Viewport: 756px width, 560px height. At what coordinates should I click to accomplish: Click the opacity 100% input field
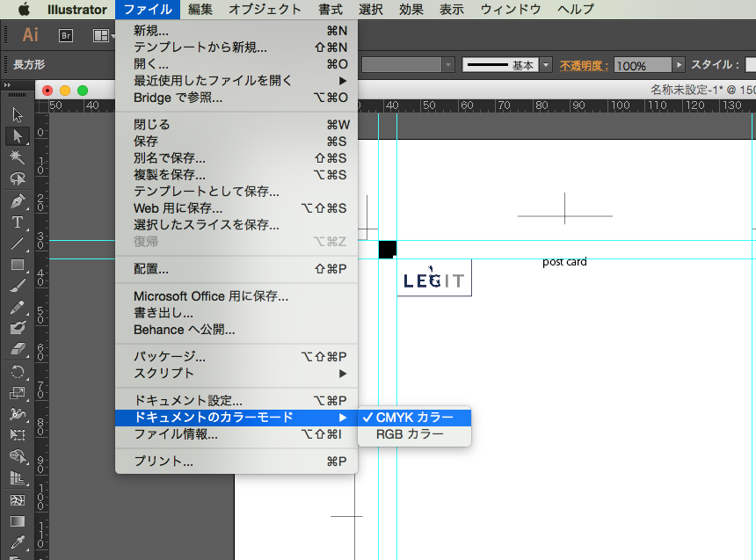click(643, 65)
